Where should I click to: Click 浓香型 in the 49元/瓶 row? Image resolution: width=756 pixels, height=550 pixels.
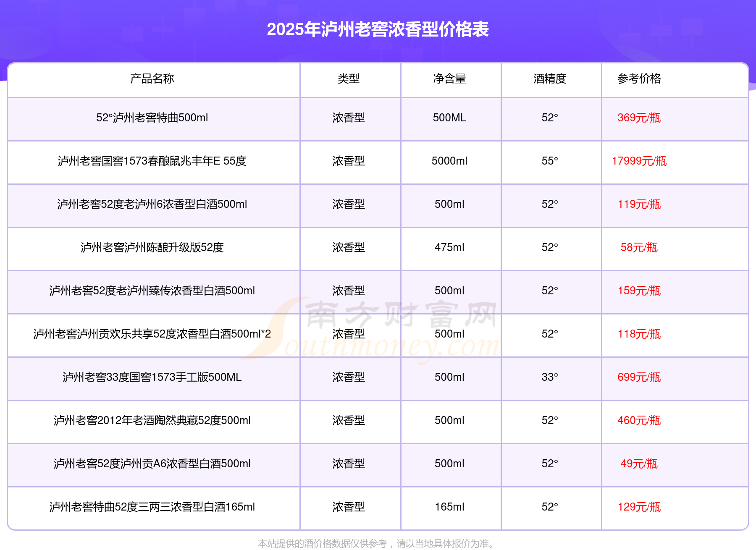349,464
